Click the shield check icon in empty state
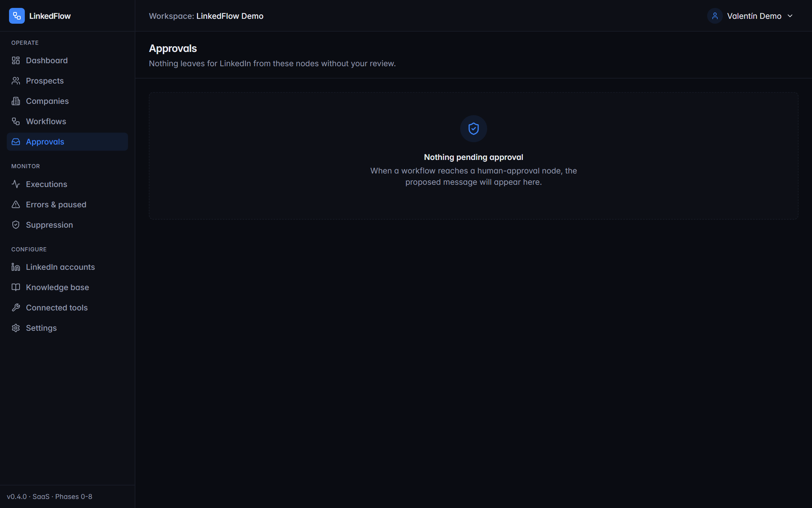Image resolution: width=812 pixels, height=508 pixels. (x=474, y=129)
